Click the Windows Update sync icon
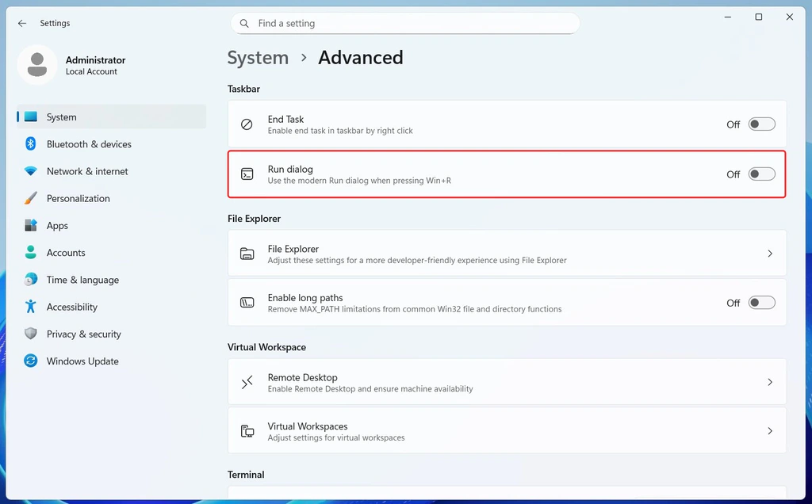This screenshot has width=812, height=504. [31, 361]
